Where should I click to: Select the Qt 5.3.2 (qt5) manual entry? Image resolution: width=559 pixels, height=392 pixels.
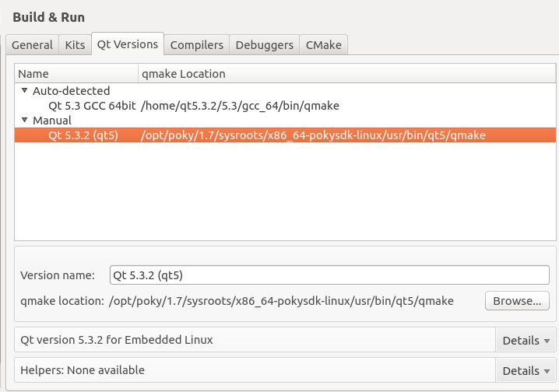285,135
